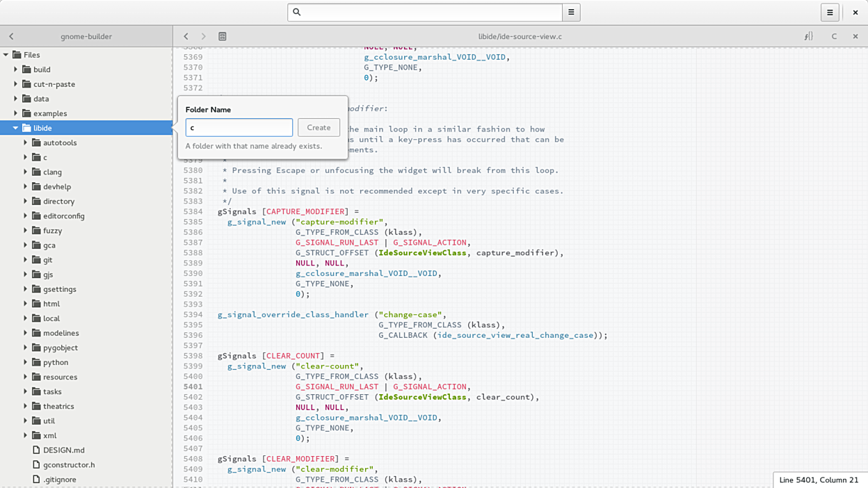Navigate back with the editor left arrow
Viewport: 868px width, 488px height.
[x=186, y=36]
